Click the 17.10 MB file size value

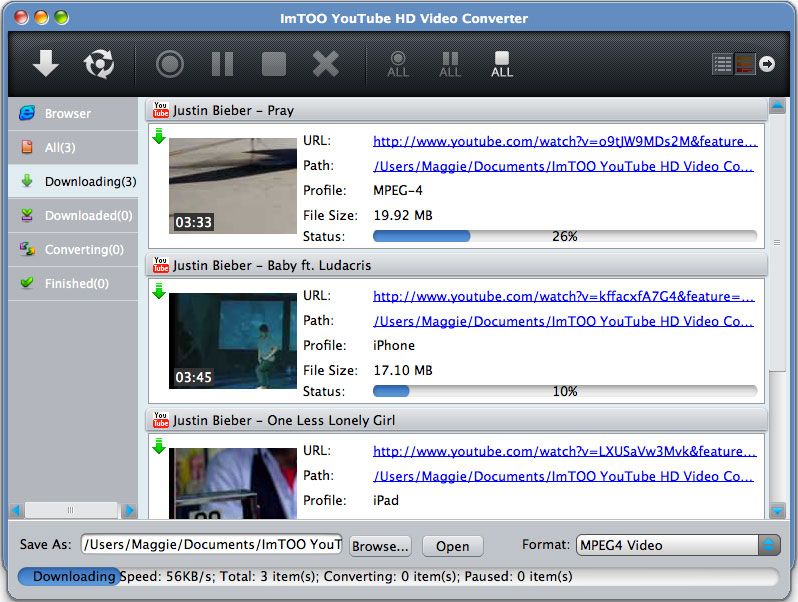(x=403, y=370)
